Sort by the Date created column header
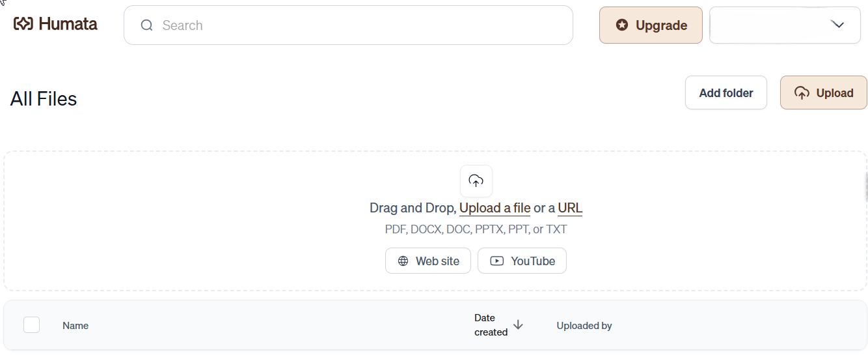The image size is (868, 359). point(491,324)
